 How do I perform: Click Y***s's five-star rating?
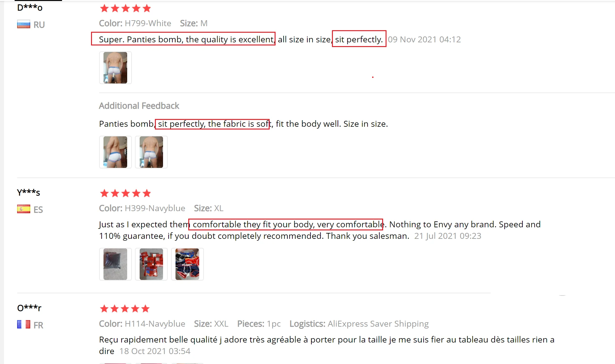(x=125, y=193)
